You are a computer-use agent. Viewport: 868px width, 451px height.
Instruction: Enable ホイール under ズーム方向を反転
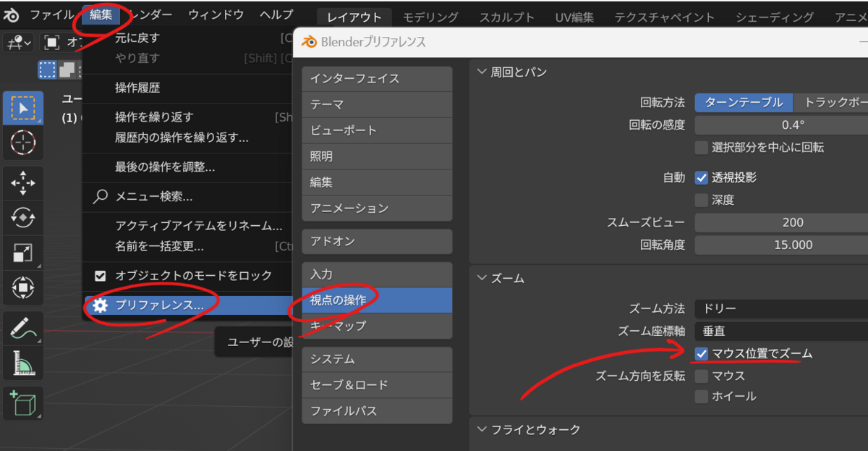(701, 397)
